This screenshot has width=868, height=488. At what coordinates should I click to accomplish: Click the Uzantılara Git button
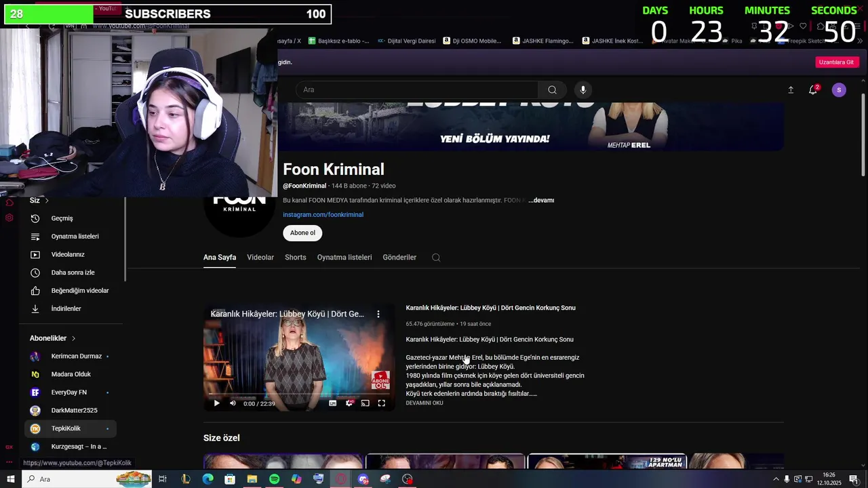click(x=836, y=62)
